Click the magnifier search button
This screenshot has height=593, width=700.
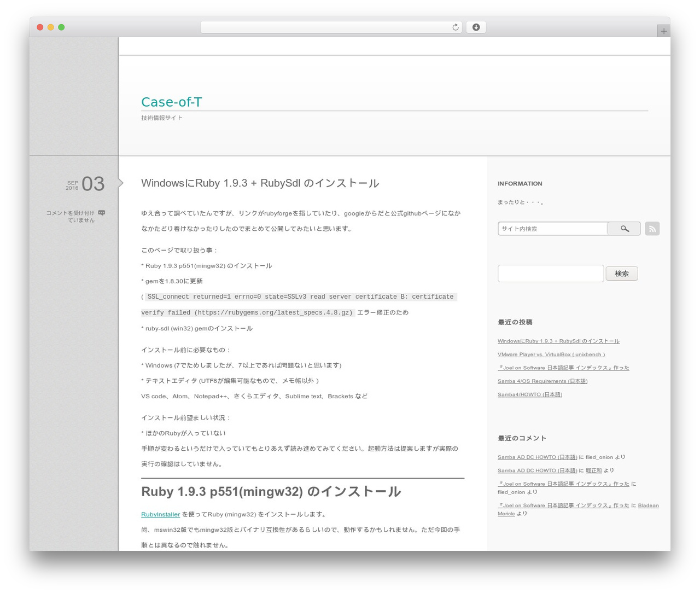[x=624, y=229]
